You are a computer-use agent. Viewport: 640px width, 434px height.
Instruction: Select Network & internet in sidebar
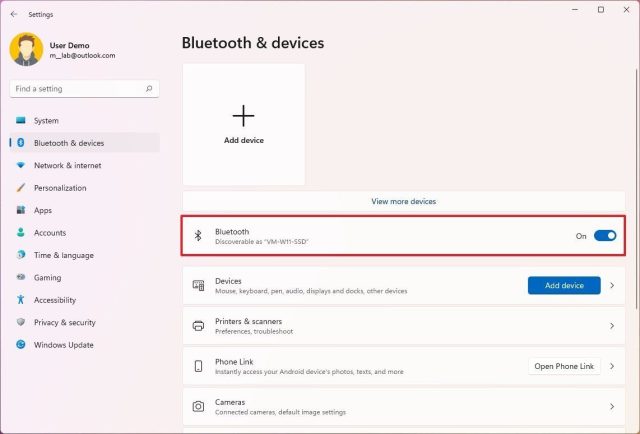pyautogui.click(x=67, y=165)
